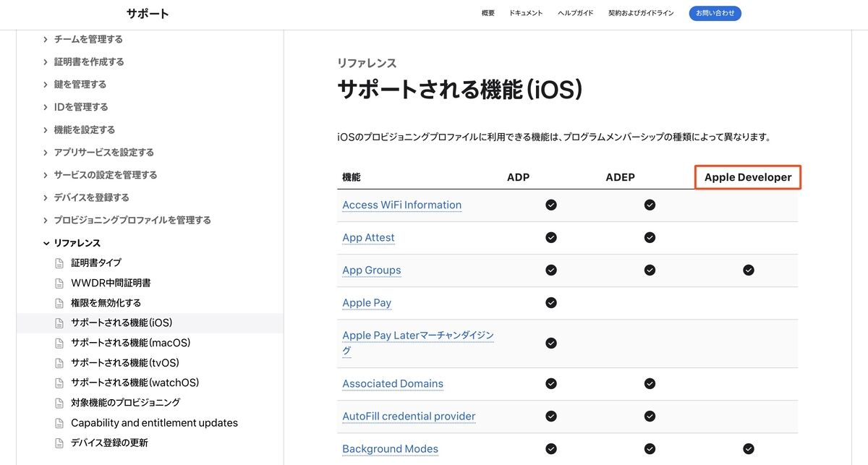
Task: Expand the アプリサービスを設定する chevron
Action: pyautogui.click(x=46, y=153)
